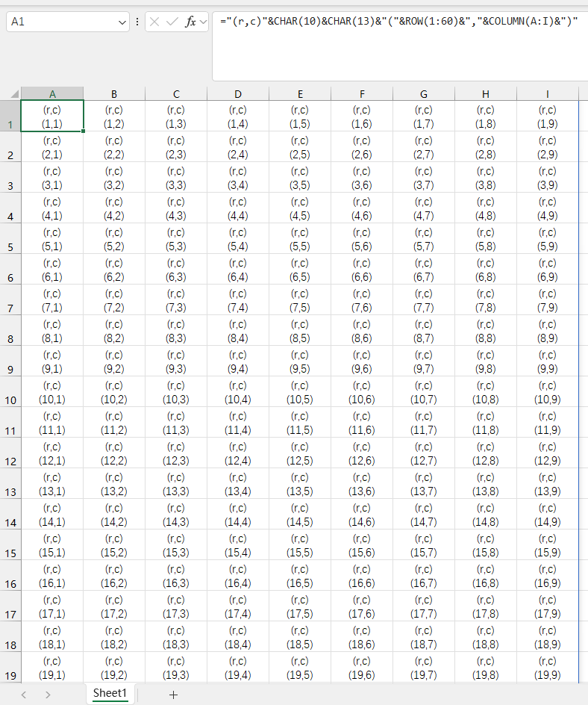Click the Insert Function fx icon
This screenshot has width=588, height=705.
190,22
